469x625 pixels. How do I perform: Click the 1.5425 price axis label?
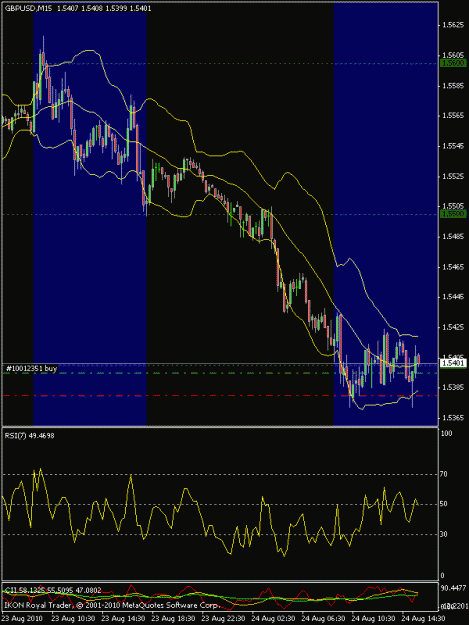(453, 327)
